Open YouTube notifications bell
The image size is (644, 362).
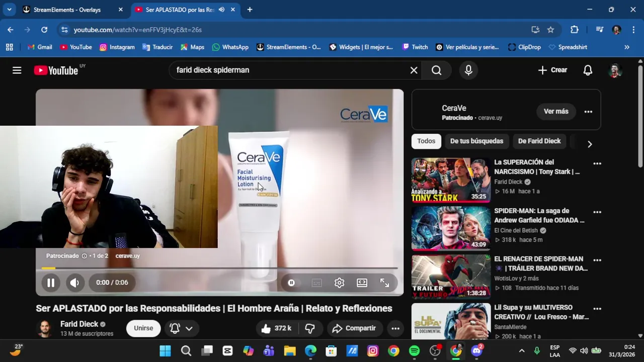(x=588, y=70)
